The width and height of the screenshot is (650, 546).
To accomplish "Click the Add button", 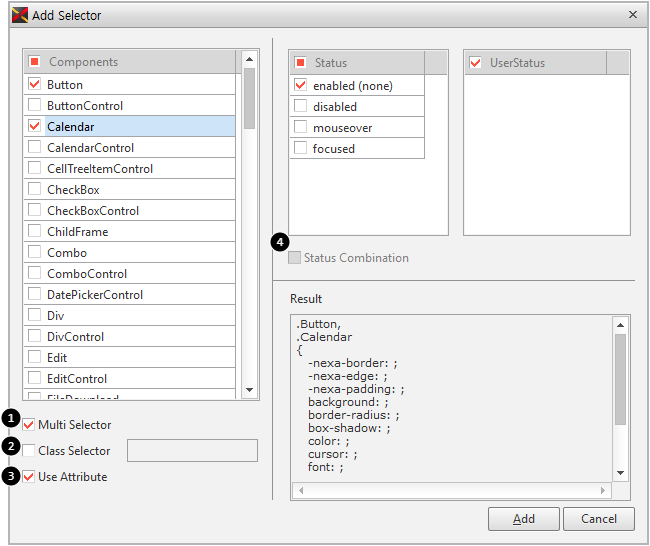I will [523, 519].
